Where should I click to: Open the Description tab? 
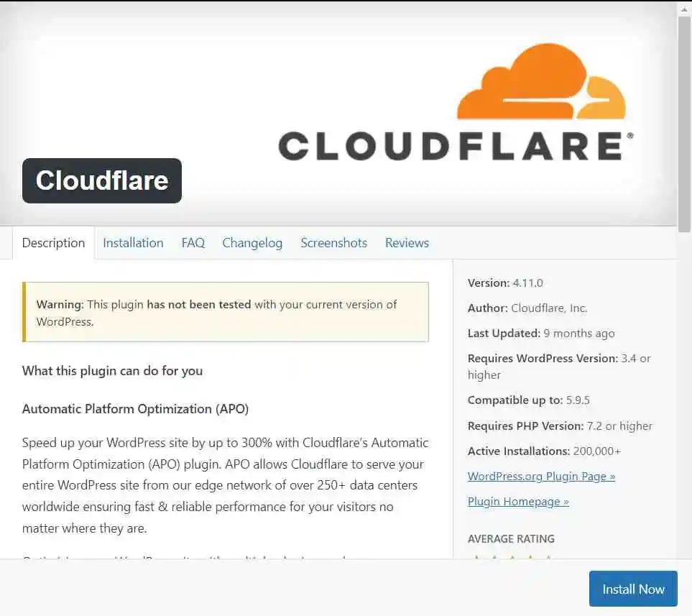pos(53,243)
